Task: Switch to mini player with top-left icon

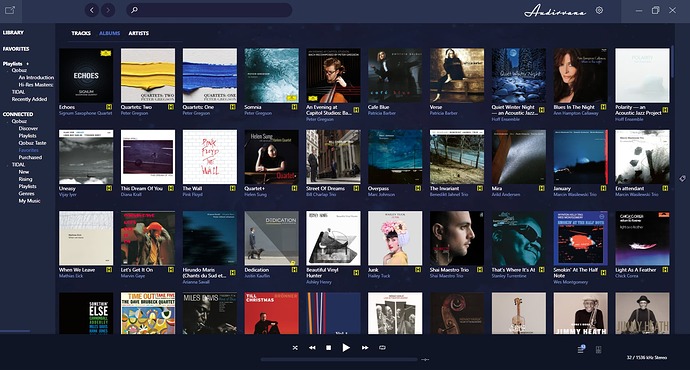Action: pyautogui.click(x=10, y=10)
